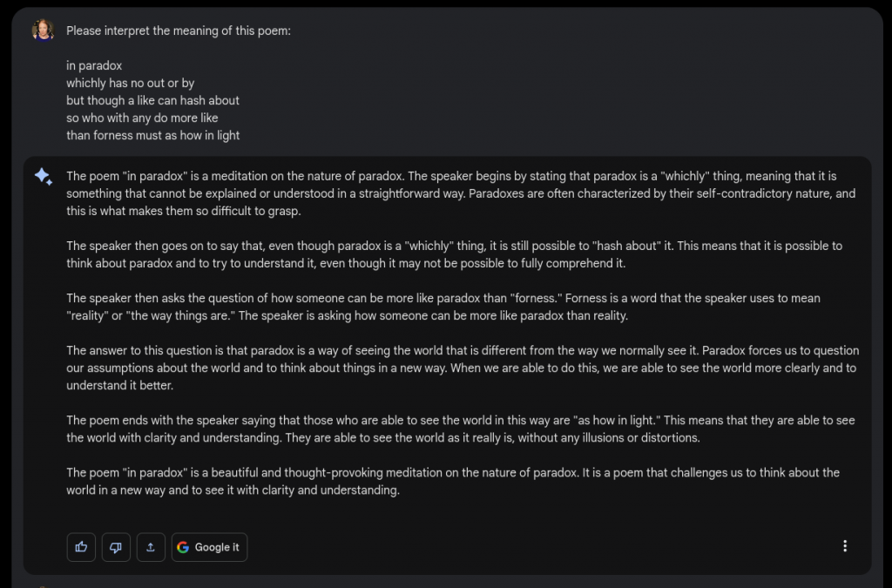Click the Google G logo in button

(x=183, y=547)
